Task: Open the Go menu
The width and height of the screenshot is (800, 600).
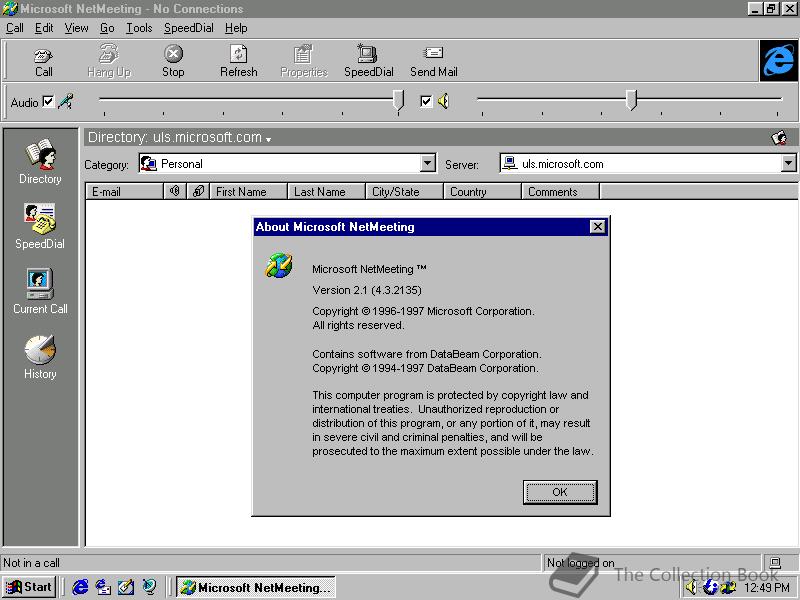Action: click(107, 28)
